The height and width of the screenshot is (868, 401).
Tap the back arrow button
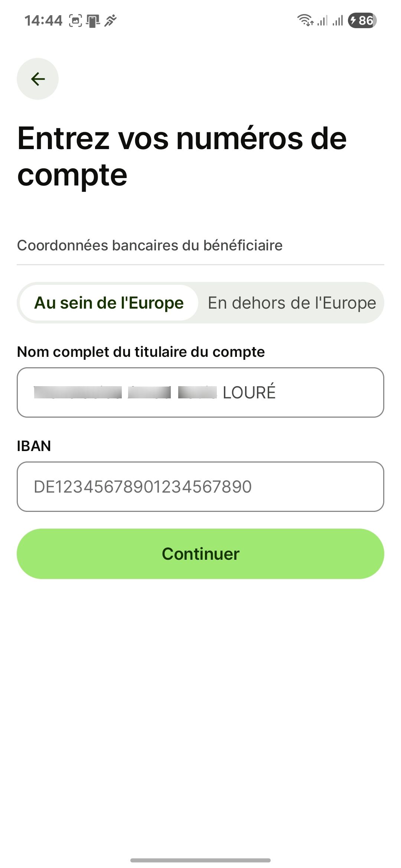(x=38, y=79)
